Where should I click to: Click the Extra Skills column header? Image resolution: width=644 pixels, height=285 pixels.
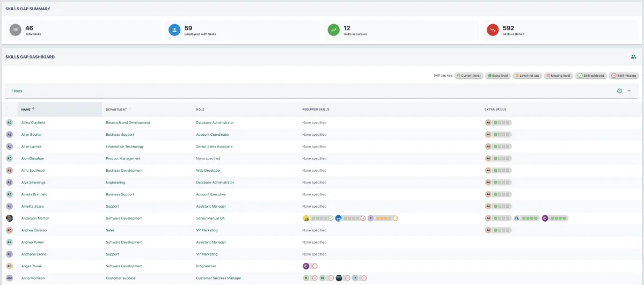coord(495,109)
